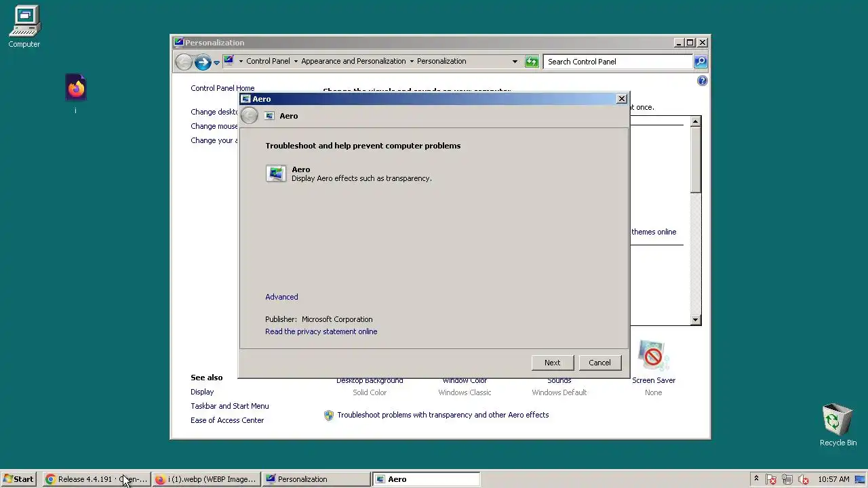Open the Screen Saver icon
Viewport: 868px width, 488px height.
pyautogui.click(x=653, y=356)
